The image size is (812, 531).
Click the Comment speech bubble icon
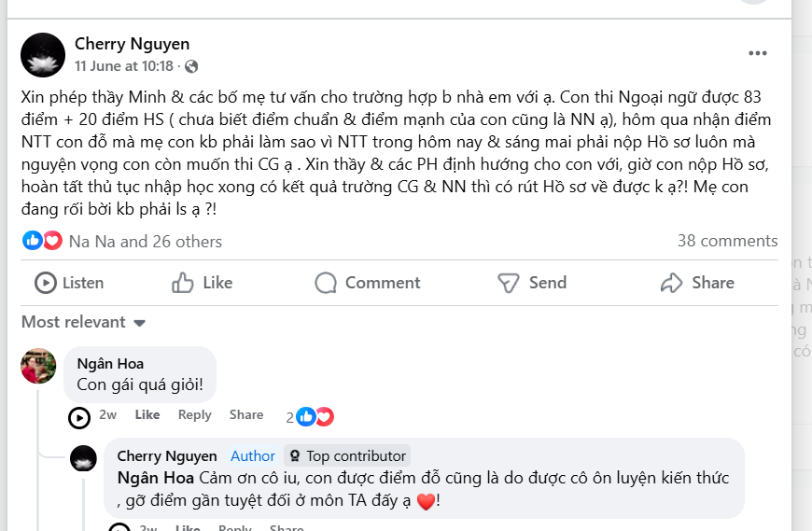(326, 283)
